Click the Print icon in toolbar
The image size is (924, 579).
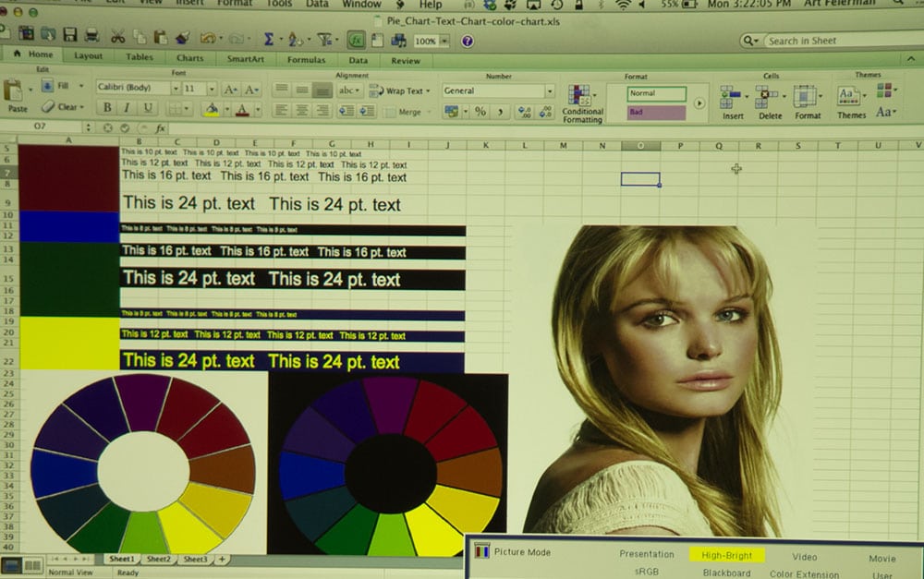91,37
